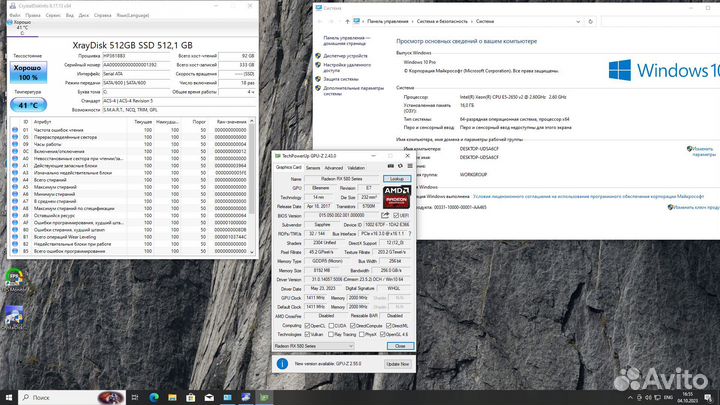Image resolution: width=720 pixels, height=405 pixels.
Task: Open Task View on the taskbar
Action: pos(135,397)
